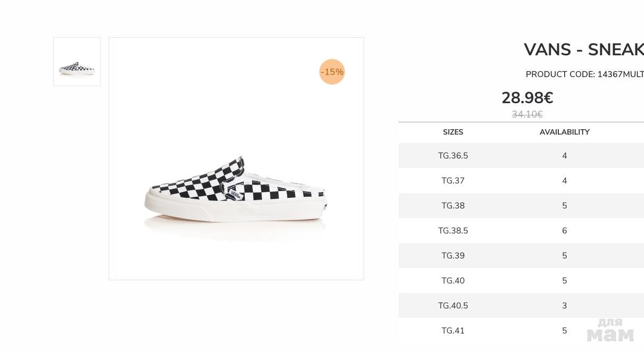Click the VANS - SNEAK product title
The height and width of the screenshot is (351, 644).
point(583,49)
